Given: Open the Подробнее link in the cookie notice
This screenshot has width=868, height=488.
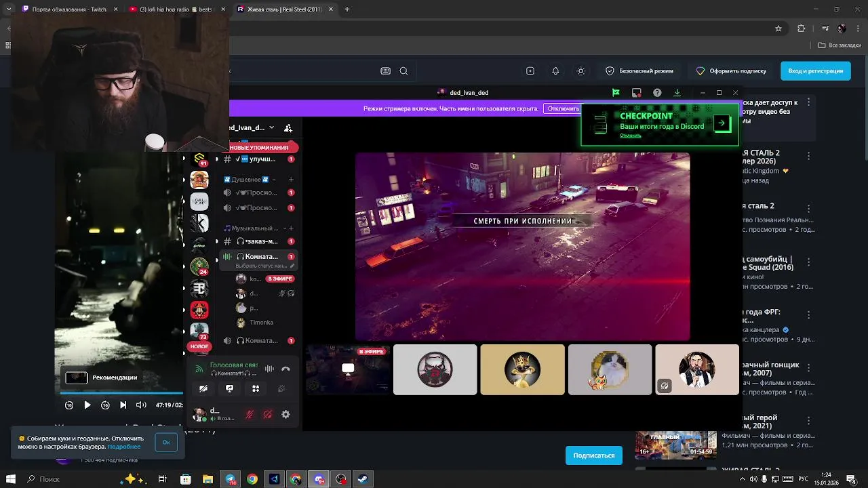Looking at the screenshot, I should coord(124,447).
